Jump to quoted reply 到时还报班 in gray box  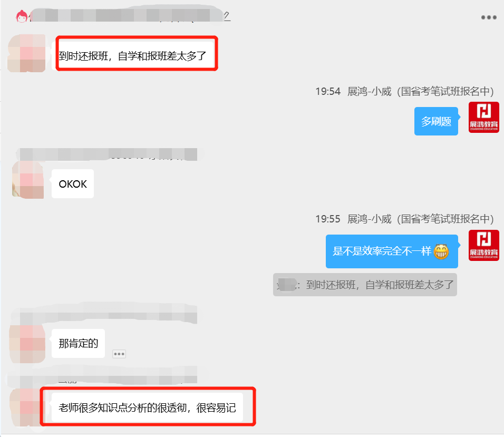[365, 285]
